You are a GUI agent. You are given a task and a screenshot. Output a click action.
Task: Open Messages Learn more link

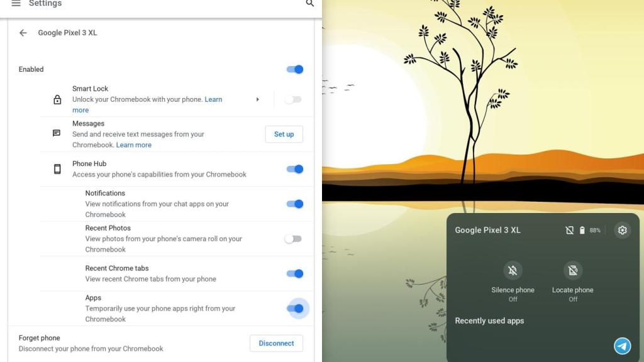pyautogui.click(x=133, y=145)
